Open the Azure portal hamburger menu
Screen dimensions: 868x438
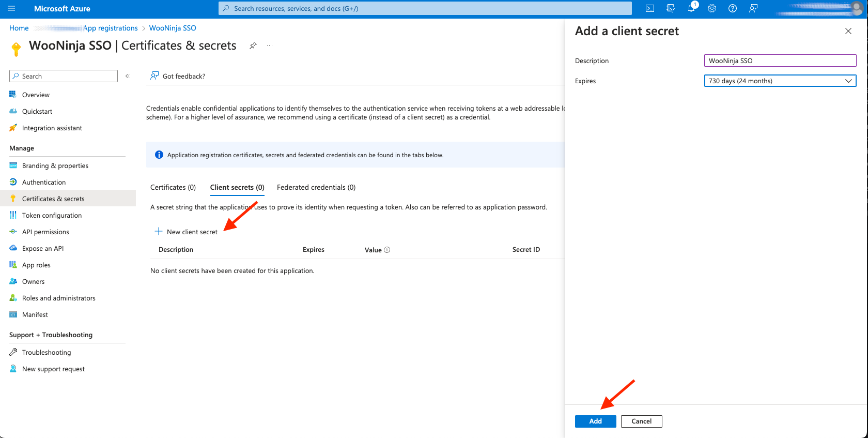click(x=11, y=8)
